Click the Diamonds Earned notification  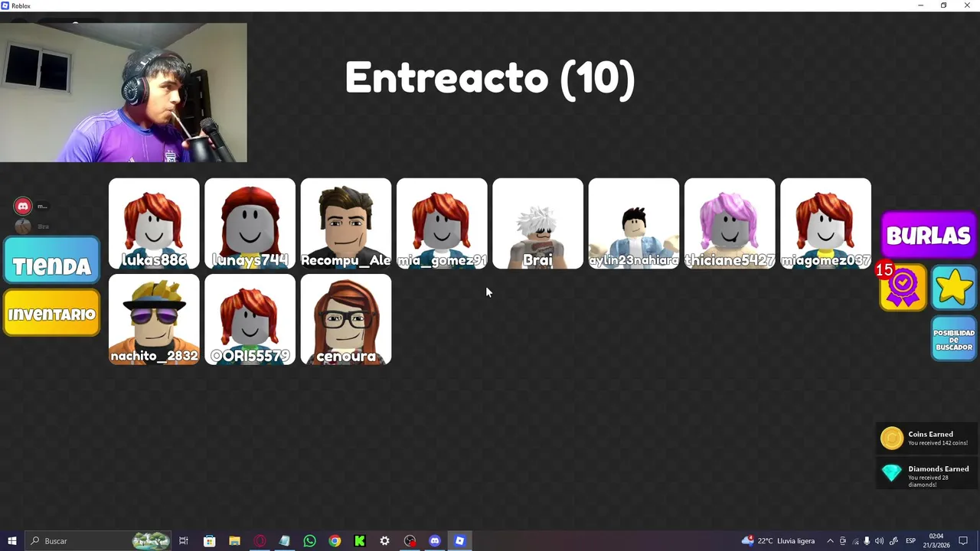tap(927, 474)
